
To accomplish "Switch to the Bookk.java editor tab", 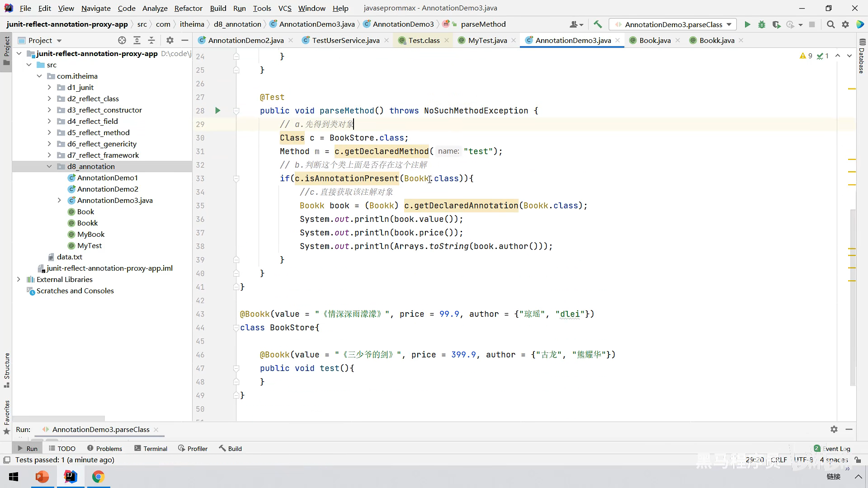I will (717, 40).
